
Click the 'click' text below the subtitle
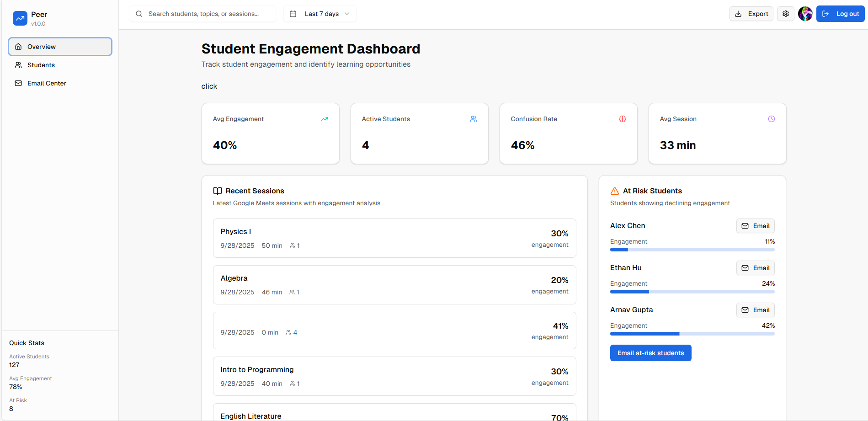pos(209,86)
